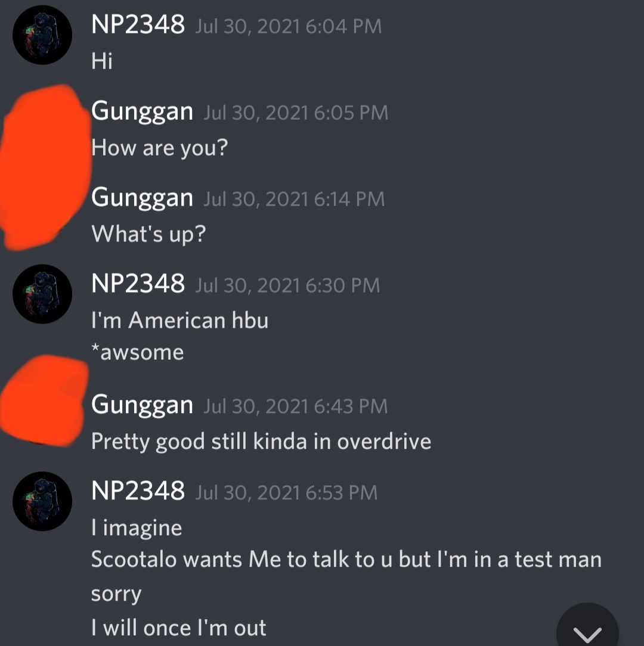Click username Gunggan above "What's up?"
Screen dimensions: 644x646
(143, 198)
